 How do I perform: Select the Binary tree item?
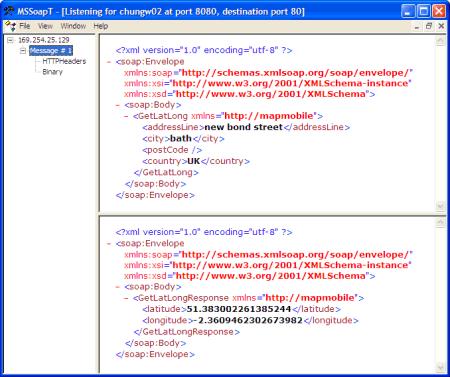(x=52, y=72)
